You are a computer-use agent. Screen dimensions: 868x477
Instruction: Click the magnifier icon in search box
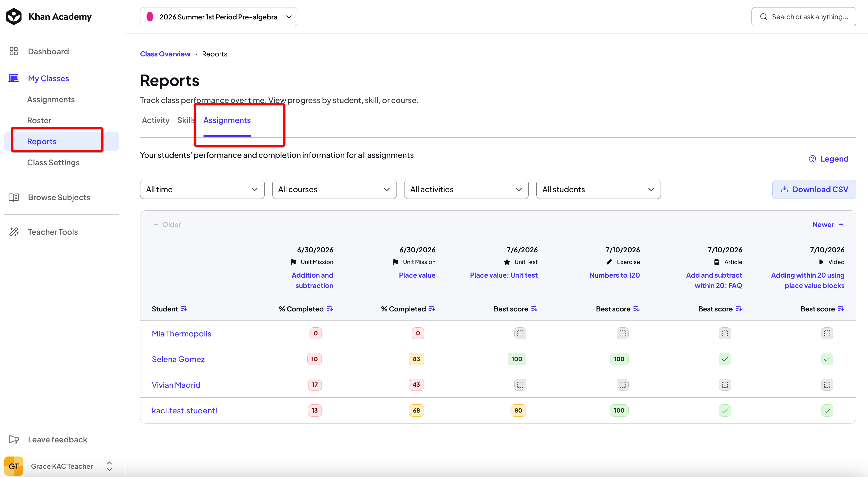click(763, 17)
